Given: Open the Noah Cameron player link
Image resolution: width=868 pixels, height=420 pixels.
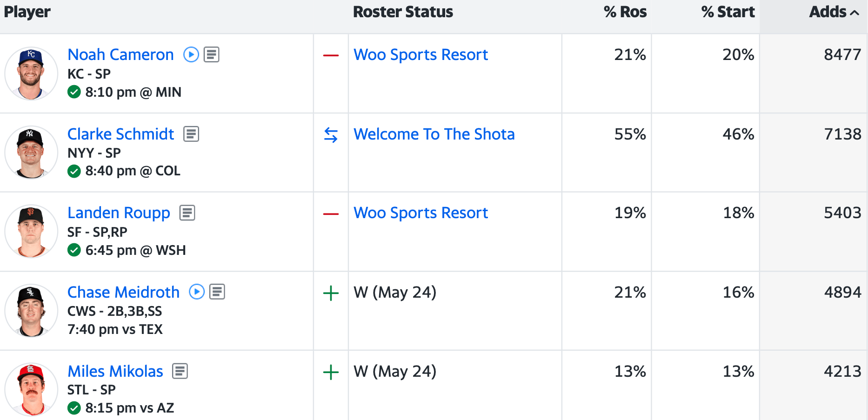Looking at the screenshot, I should (120, 55).
